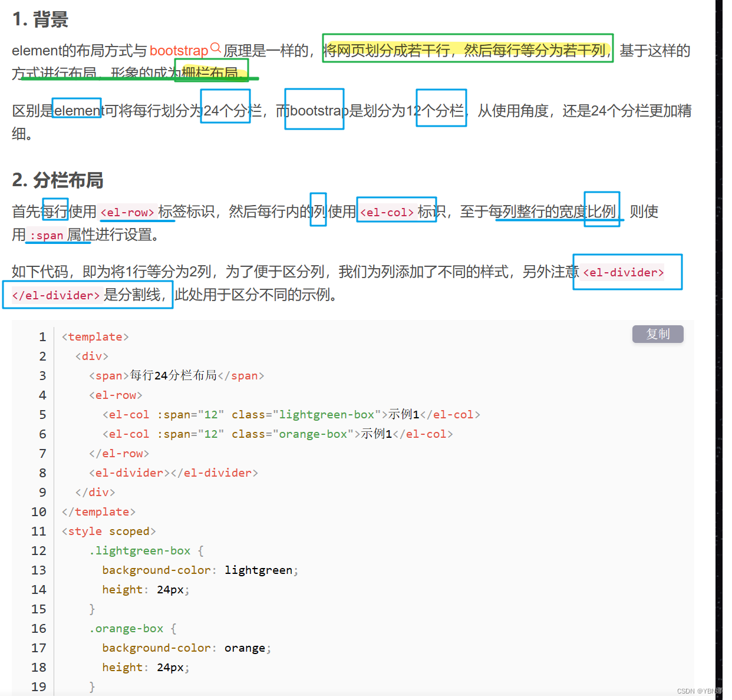This screenshot has width=732, height=700.
Task: Click the background-color property on line 13
Action: pyautogui.click(x=155, y=570)
